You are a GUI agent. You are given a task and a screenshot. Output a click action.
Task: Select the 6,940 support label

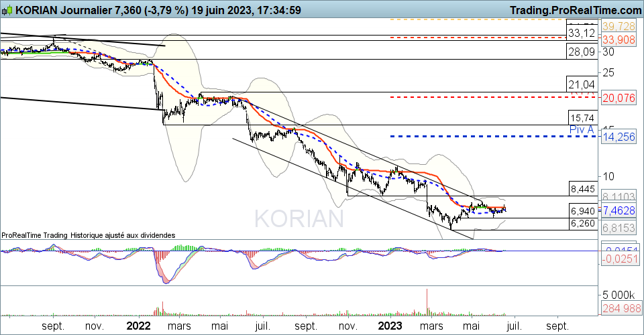583,211
